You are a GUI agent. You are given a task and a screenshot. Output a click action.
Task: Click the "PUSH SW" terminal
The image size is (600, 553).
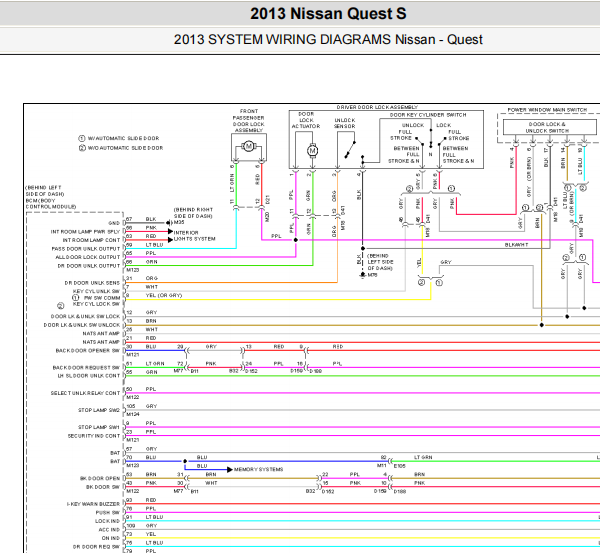pos(108,512)
